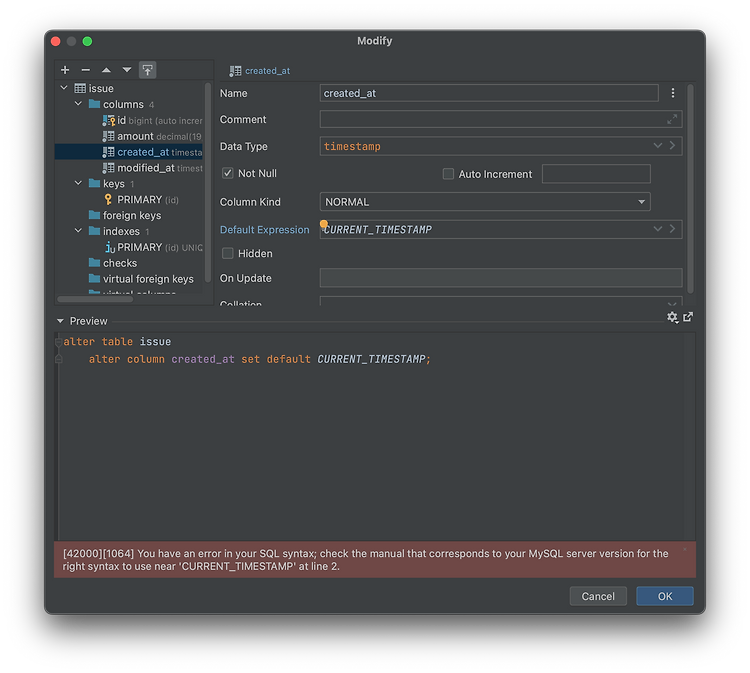Enable the Auto Increment checkbox
The image size is (750, 673).
pos(448,174)
